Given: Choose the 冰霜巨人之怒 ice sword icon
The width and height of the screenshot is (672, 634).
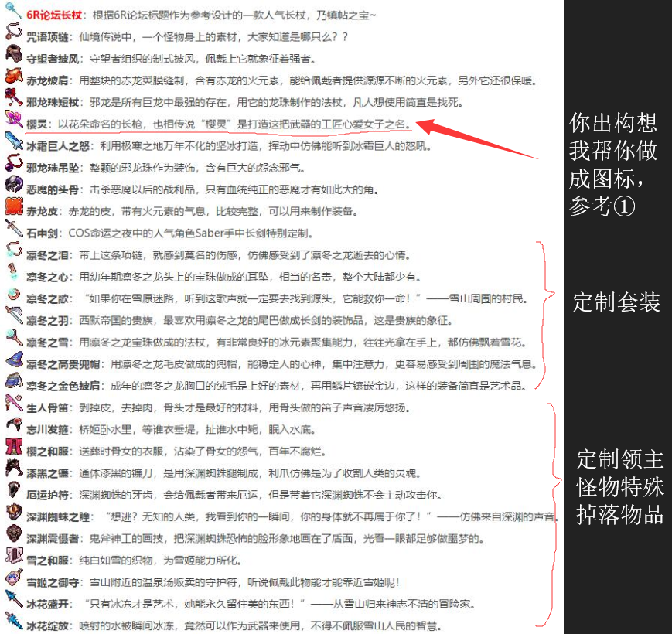Looking at the screenshot, I should [x=14, y=141].
